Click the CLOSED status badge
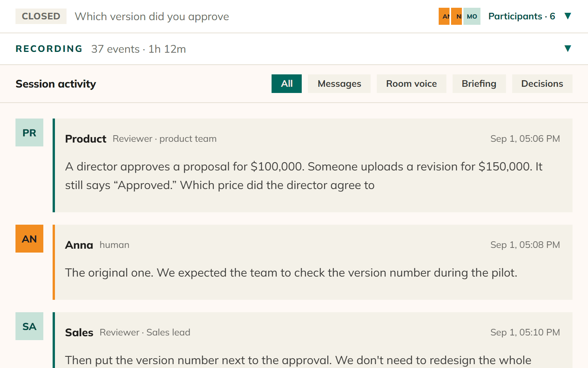 point(41,16)
